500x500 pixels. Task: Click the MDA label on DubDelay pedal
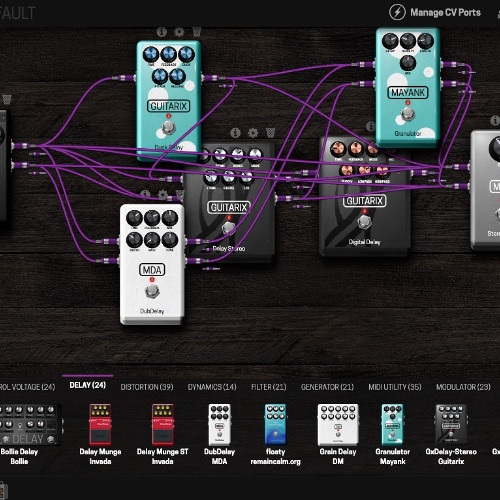pos(152,270)
